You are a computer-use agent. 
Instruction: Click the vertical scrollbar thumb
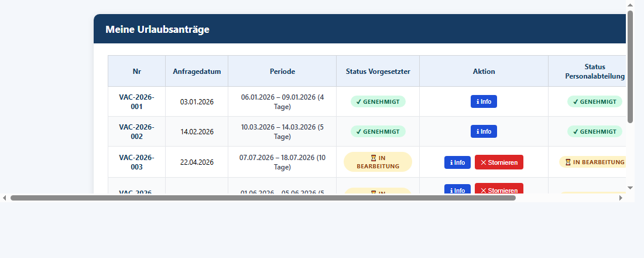(631, 67)
